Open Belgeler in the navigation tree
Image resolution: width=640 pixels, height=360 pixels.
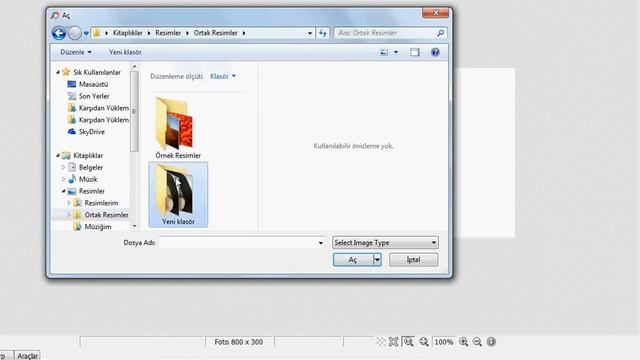pos(91,167)
